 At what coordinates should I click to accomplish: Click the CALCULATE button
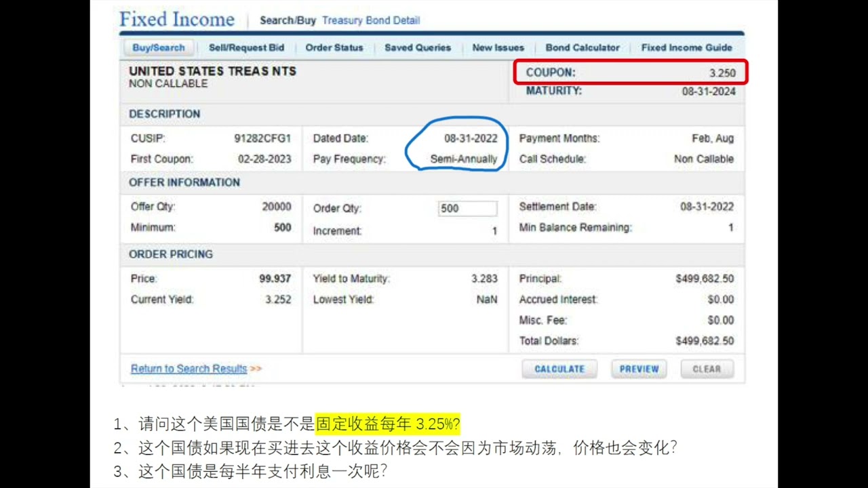(559, 369)
